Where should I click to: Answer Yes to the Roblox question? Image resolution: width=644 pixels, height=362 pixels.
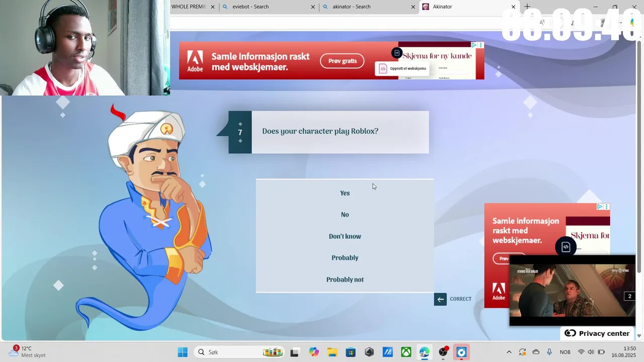pyautogui.click(x=345, y=193)
